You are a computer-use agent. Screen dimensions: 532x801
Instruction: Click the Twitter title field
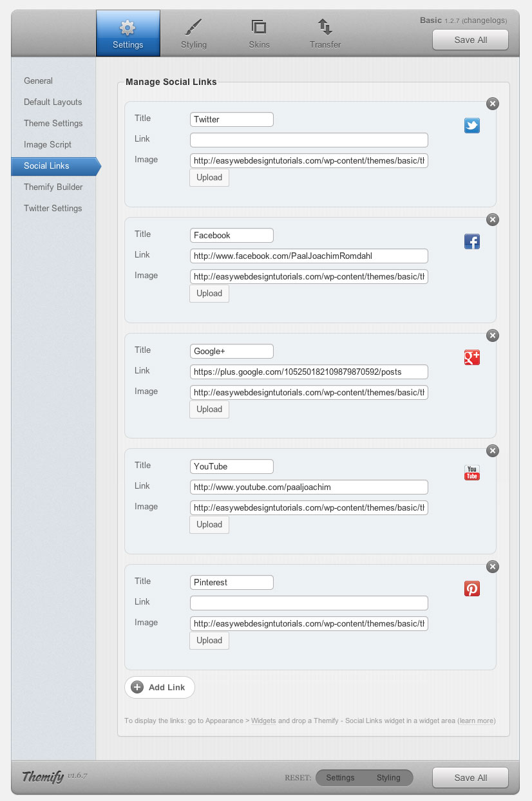point(232,119)
